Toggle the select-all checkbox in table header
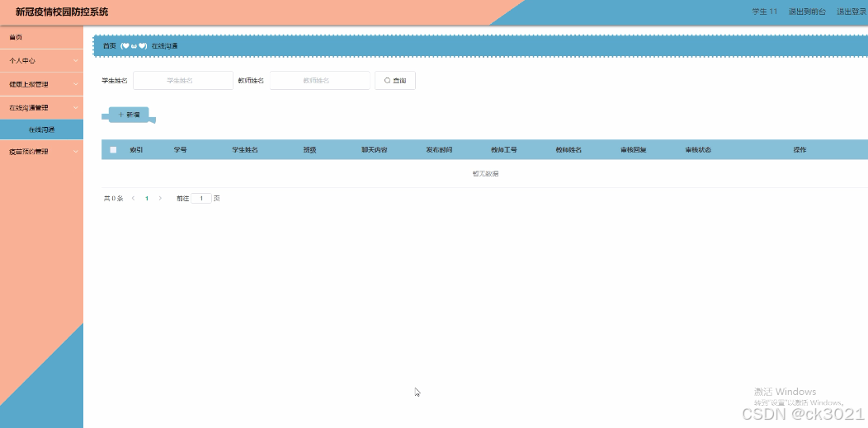The height and width of the screenshot is (428, 868). click(114, 150)
